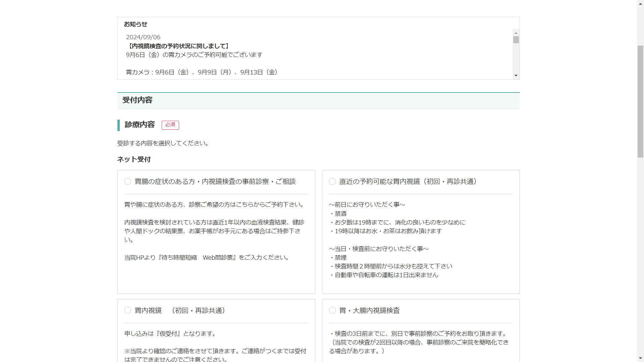Click the page scrollbar up arrow

[640, 3]
